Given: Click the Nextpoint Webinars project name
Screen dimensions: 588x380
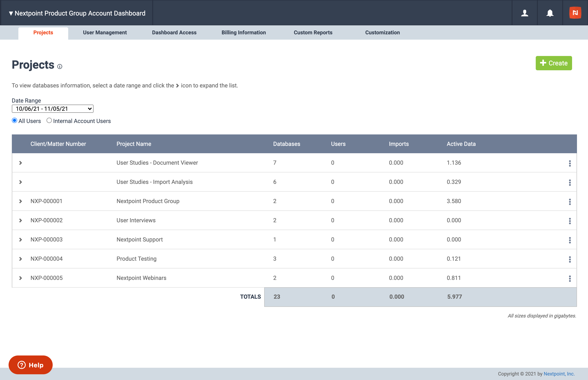Looking at the screenshot, I should pos(141,278).
